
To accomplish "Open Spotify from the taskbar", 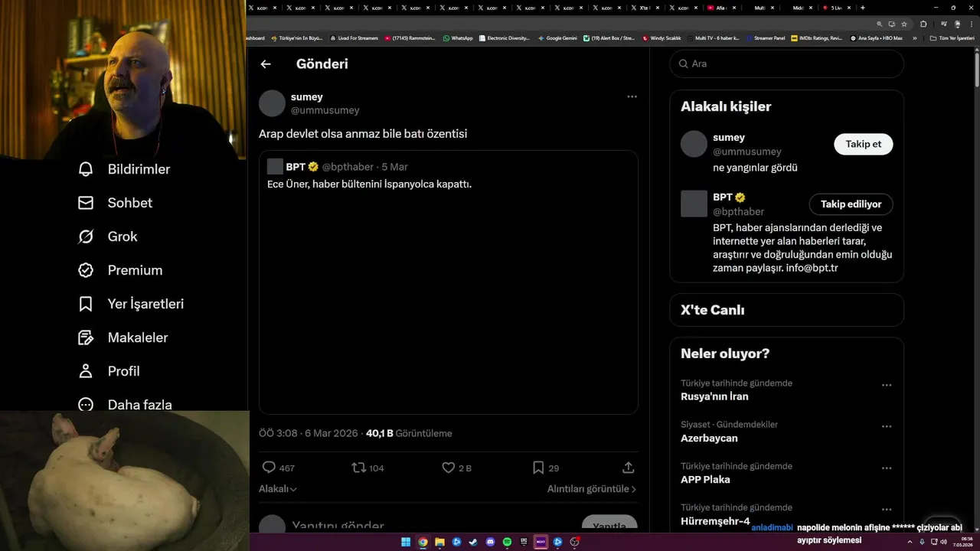I will 507,543.
